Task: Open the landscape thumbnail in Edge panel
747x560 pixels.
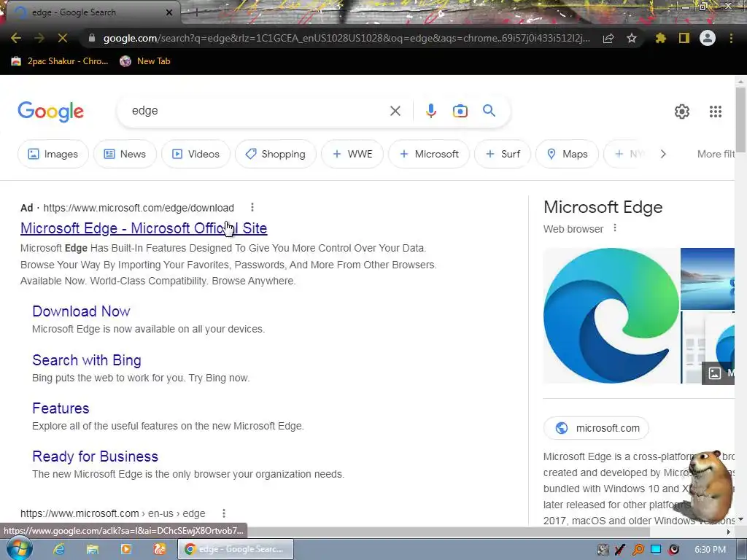Action: (708, 279)
